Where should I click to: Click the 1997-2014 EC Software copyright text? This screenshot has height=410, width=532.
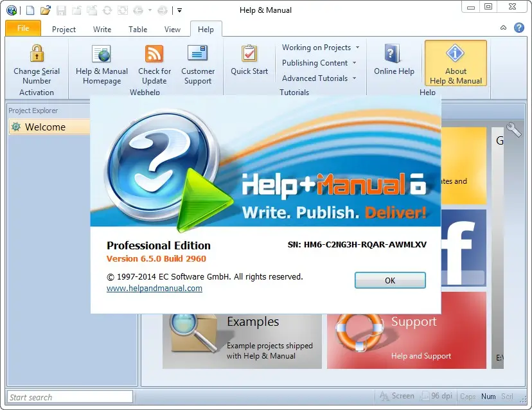[x=204, y=277]
